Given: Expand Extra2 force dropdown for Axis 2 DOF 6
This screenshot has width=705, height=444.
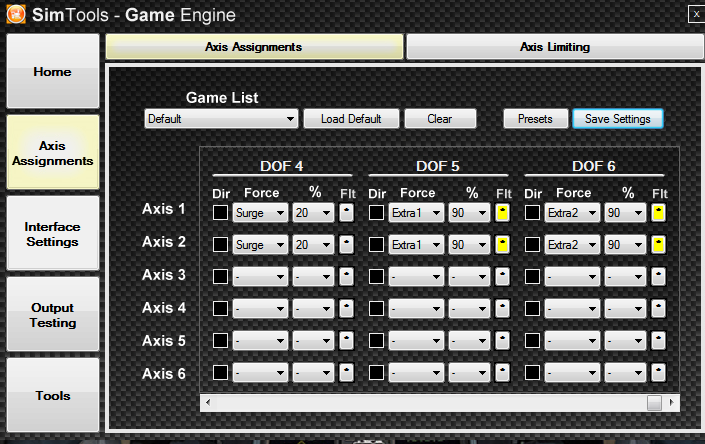Looking at the screenshot, I should 572,244.
